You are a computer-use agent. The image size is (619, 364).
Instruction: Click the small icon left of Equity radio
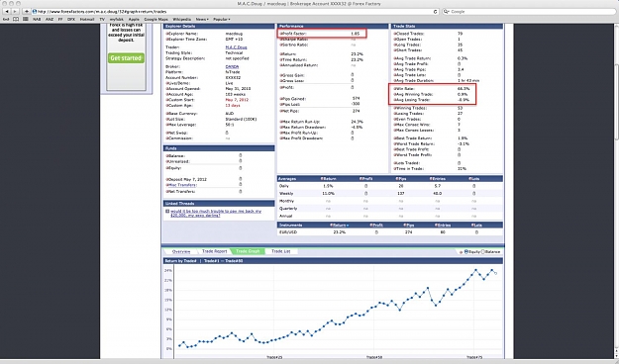pos(462,252)
